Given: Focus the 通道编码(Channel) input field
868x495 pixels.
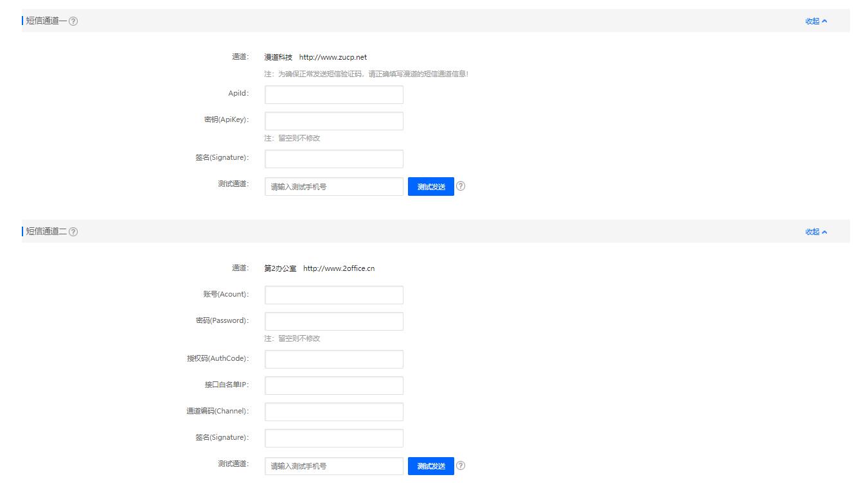Looking at the screenshot, I should (x=334, y=412).
